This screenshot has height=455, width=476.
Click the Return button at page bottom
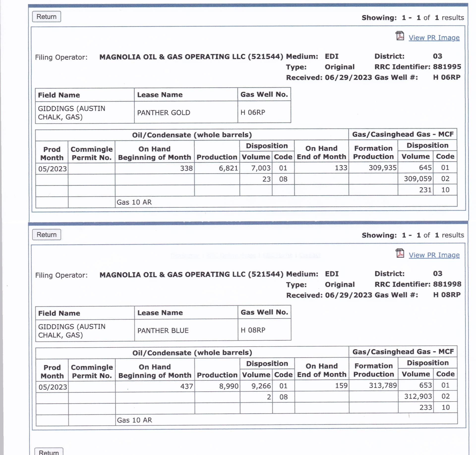coord(49,452)
